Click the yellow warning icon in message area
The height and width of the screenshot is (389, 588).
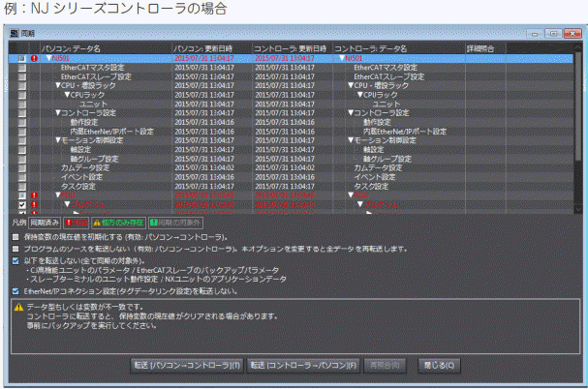(18, 308)
